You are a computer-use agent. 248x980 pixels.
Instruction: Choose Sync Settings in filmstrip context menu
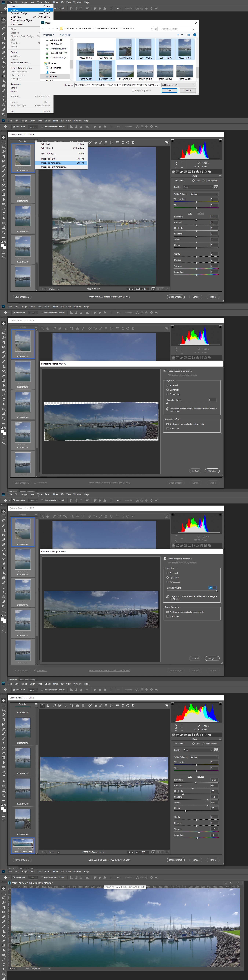(62, 153)
